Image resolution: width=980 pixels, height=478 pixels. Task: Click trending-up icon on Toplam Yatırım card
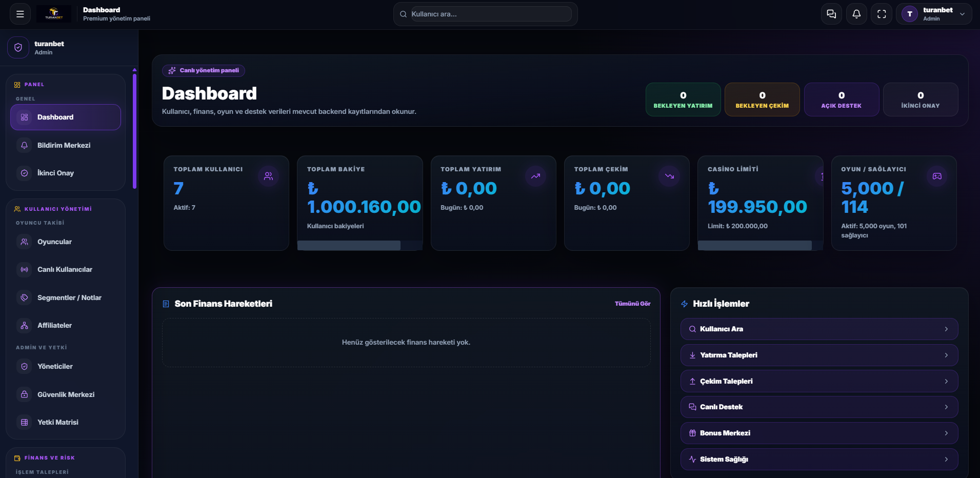click(x=535, y=176)
